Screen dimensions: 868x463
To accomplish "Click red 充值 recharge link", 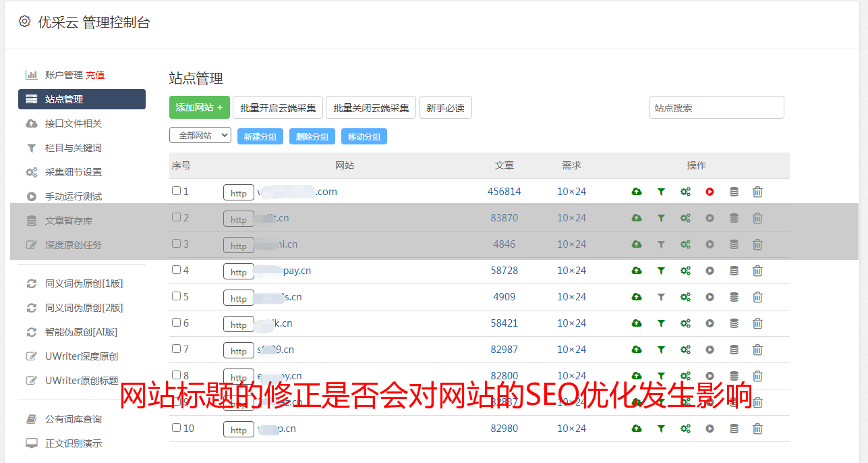I will pyautogui.click(x=95, y=75).
